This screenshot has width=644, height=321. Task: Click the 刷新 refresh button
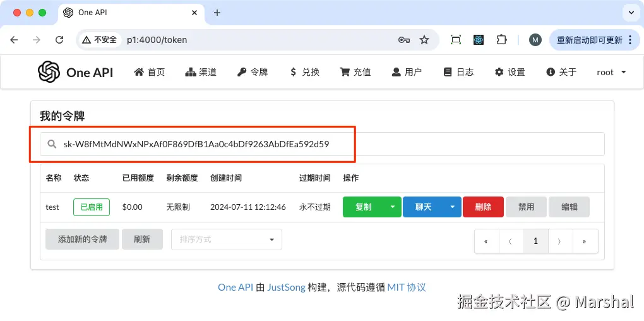142,239
